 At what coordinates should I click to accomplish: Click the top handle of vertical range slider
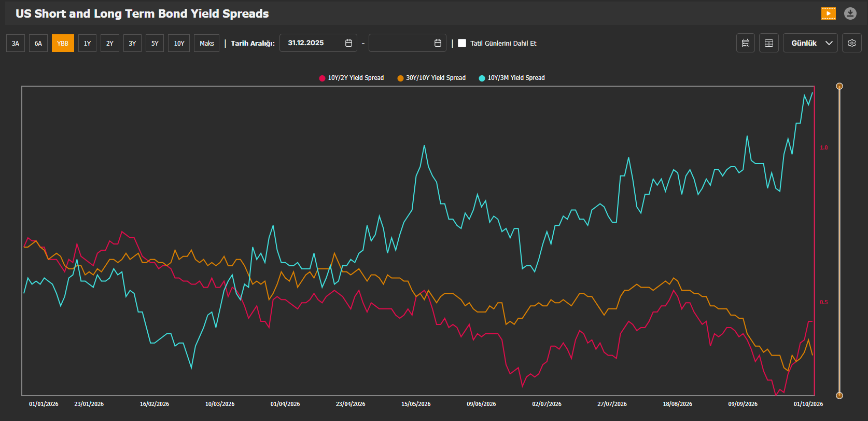839,86
